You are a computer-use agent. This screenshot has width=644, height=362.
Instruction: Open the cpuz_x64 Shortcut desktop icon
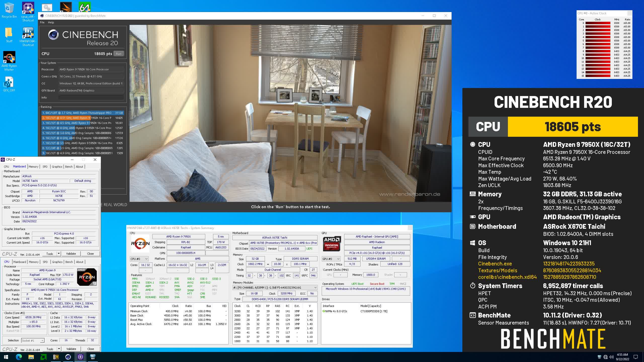28,12
